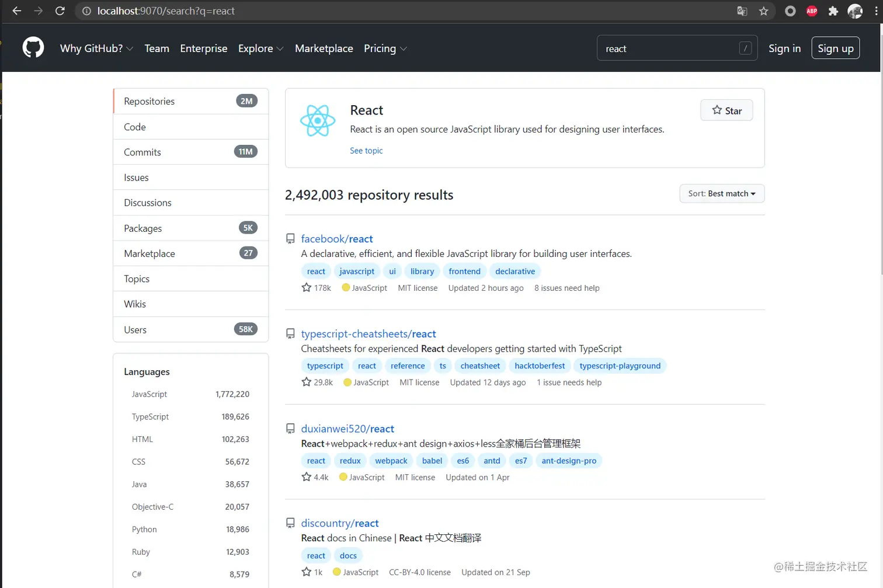The height and width of the screenshot is (588, 883).
Task: Open the See topic link
Action: (366, 151)
